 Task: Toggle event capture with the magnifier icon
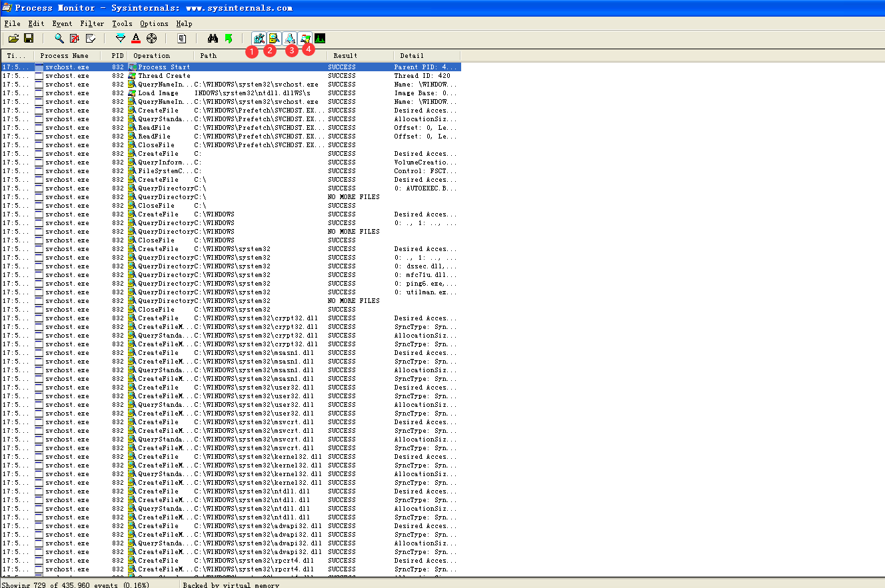pyautogui.click(x=59, y=39)
